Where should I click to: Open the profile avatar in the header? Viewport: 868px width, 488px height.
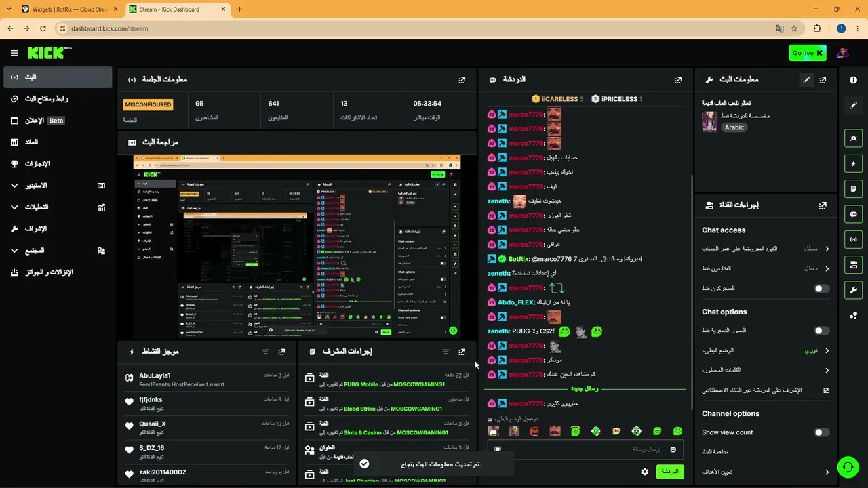tap(843, 53)
